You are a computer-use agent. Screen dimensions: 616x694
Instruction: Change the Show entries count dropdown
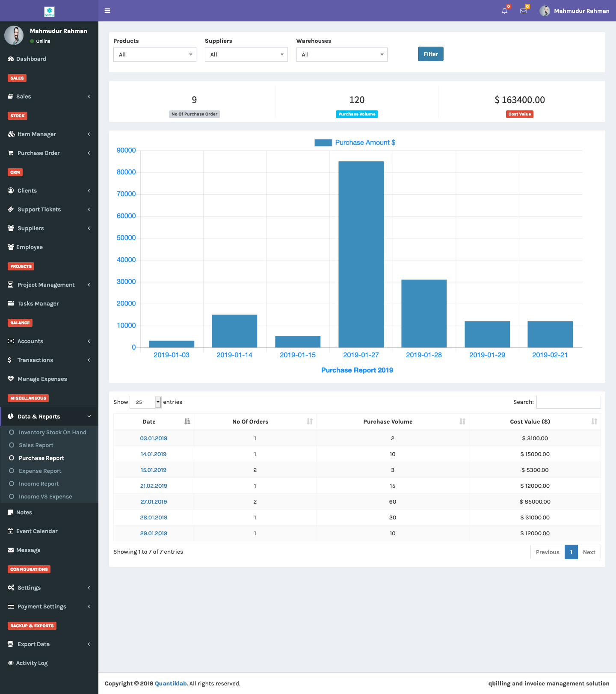(x=145, y=402)
